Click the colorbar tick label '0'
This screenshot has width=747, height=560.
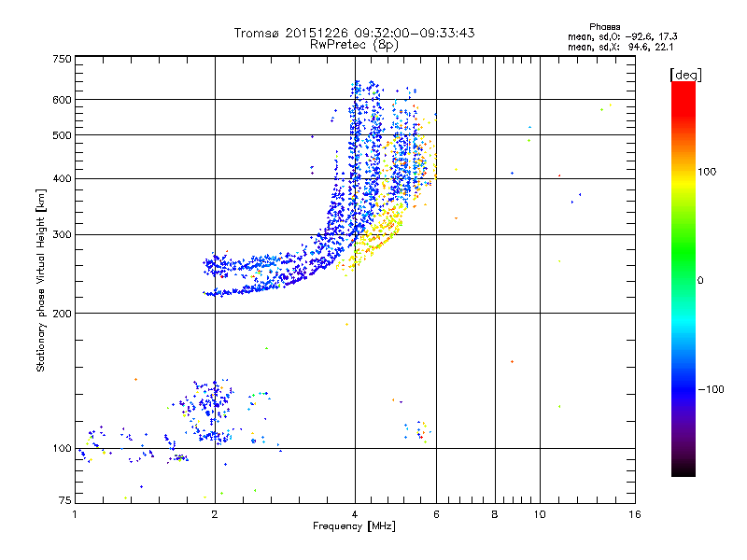pos(700,281)
